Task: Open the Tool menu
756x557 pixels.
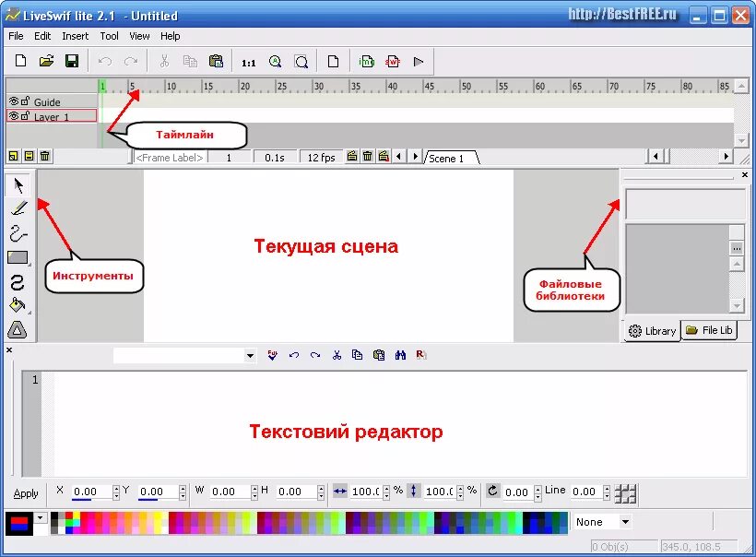Action: (110, 36)
